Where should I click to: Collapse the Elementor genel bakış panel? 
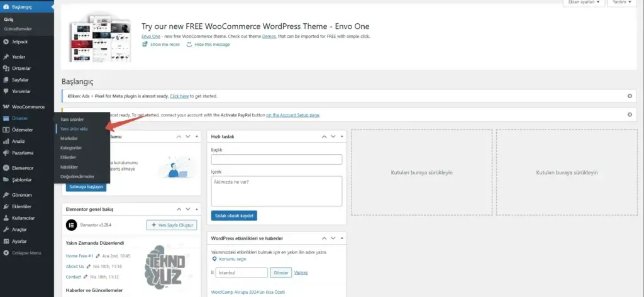click(x=196, y=209)
